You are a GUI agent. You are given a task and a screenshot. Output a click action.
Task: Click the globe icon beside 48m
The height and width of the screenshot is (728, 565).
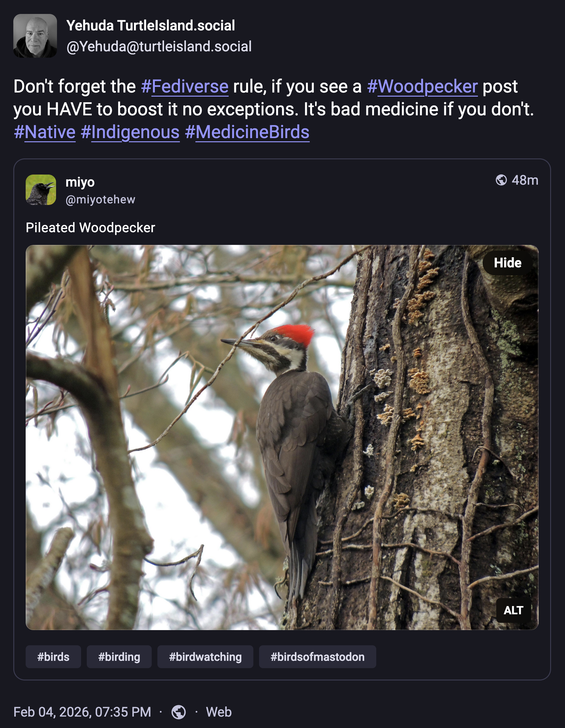(501, 180)
